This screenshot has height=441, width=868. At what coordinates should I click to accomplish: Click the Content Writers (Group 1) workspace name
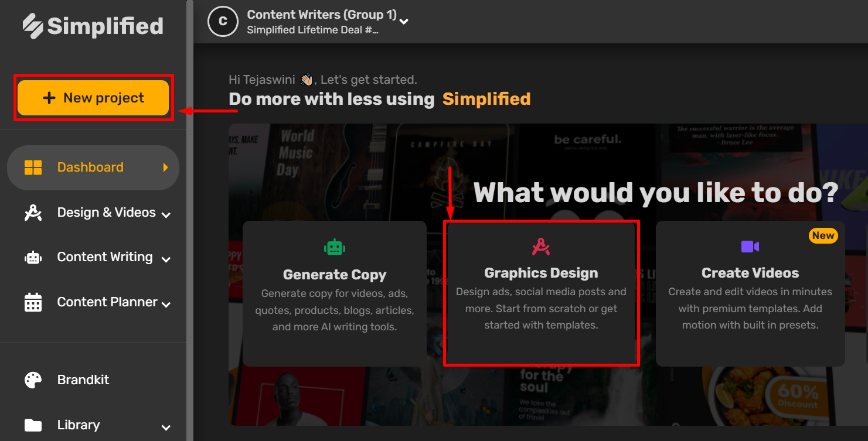[x=322, y=14]
